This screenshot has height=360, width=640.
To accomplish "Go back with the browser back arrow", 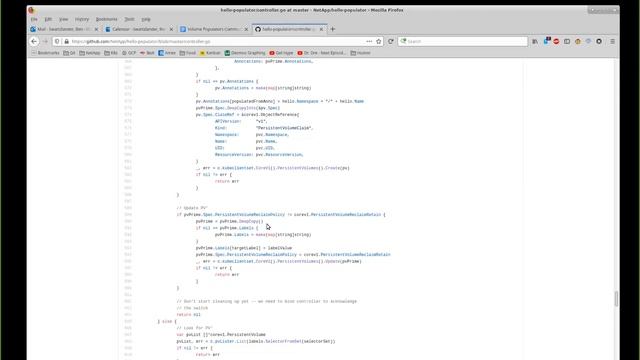I will [x=34, y=41].
